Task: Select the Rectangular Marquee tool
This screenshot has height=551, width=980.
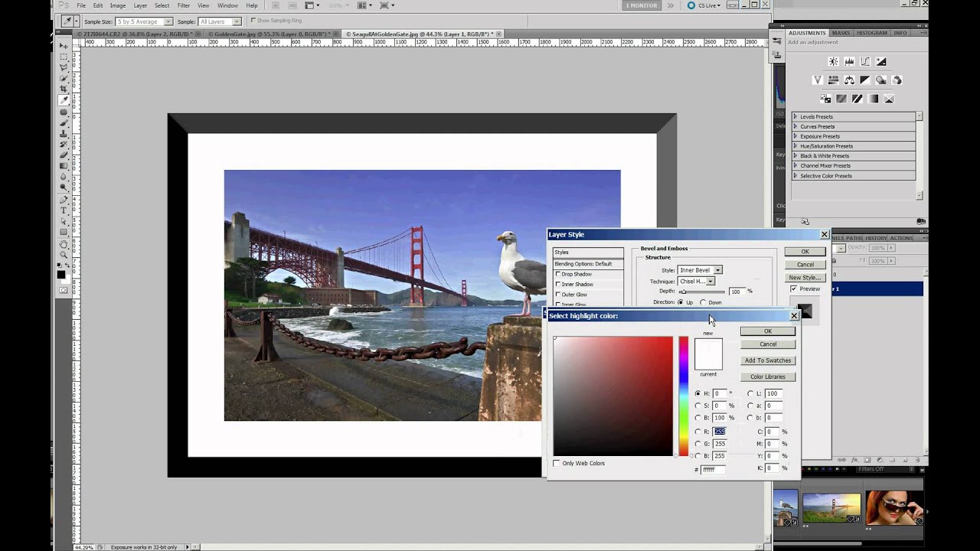Action: (x=64, y=57)
